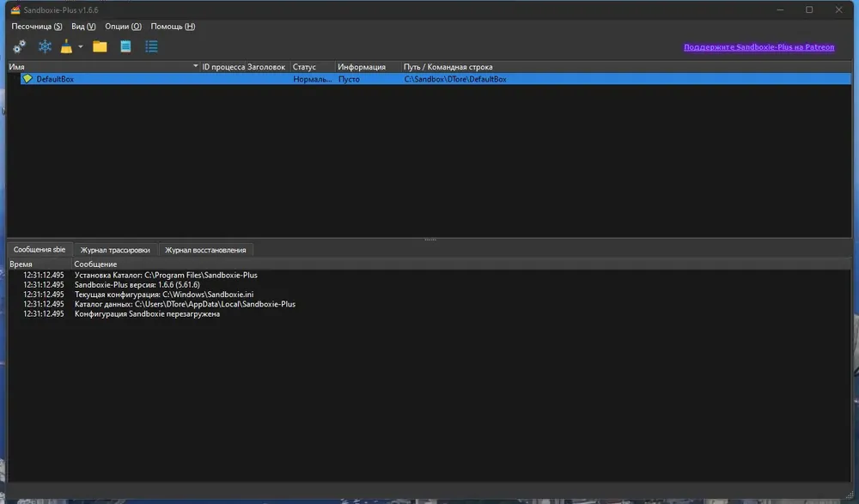Open global settings via the gears icon

click(x=19, y=47)
